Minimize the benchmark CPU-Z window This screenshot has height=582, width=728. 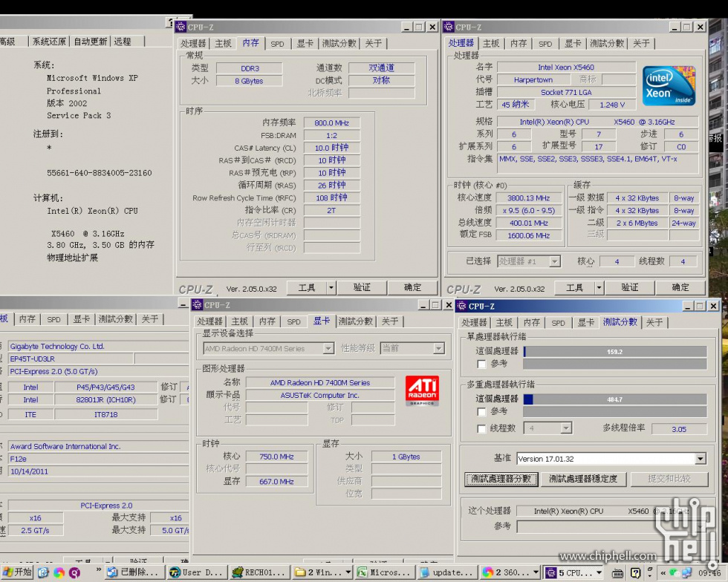click(688, 306)
